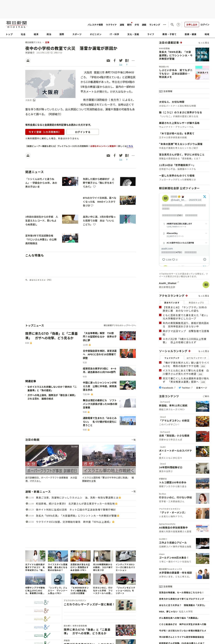Click the red arrow beside アクセスランキング
This screenshot has height=644, width=215.
tap(187, 295)
